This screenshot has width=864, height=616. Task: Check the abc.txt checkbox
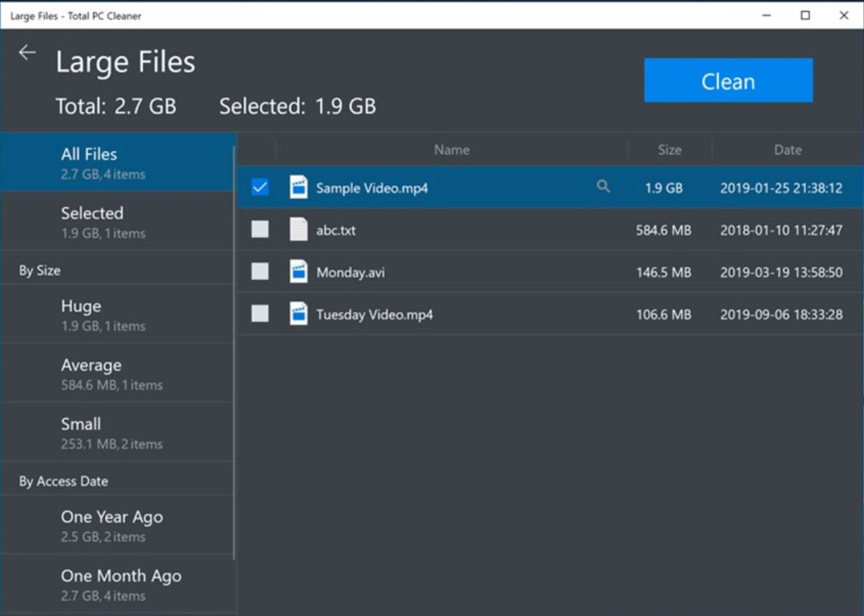click(260, 229)
